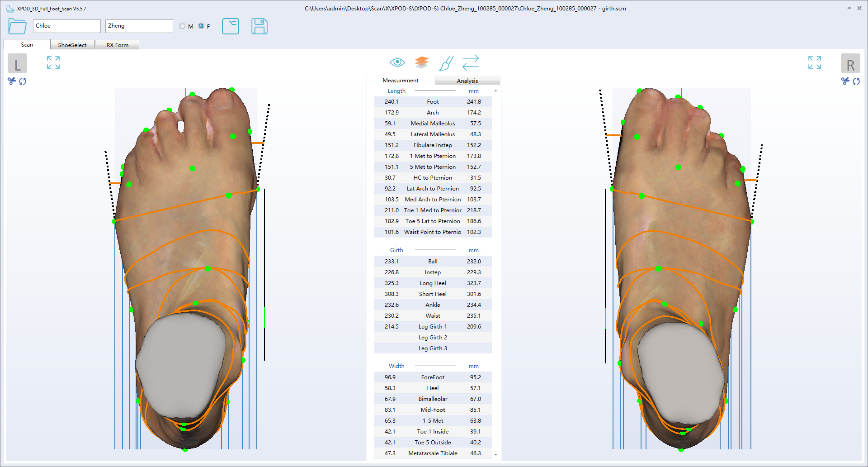The image size is (868, 467).
Task: Select the F gender radio button
Action: (x=201, y=26)
